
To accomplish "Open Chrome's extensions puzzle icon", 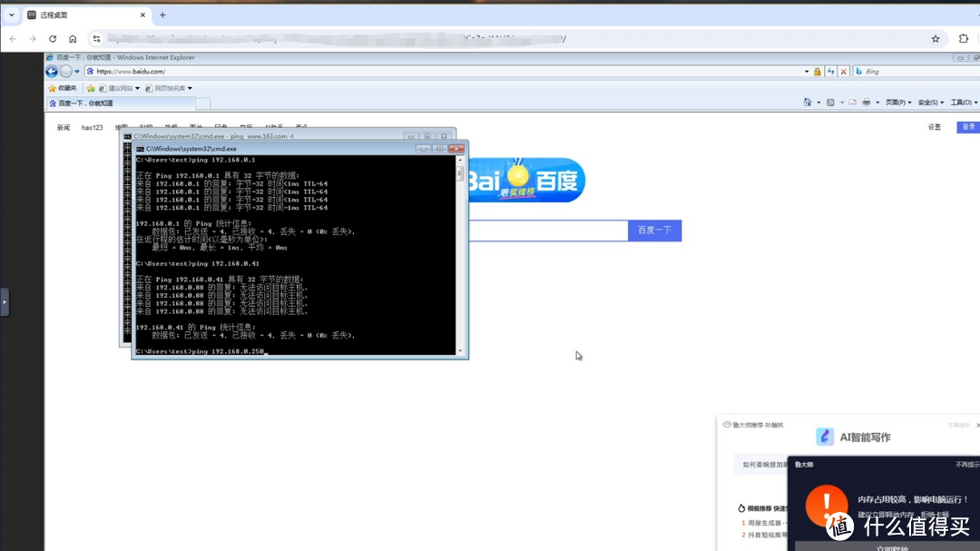I will [964, 39].
